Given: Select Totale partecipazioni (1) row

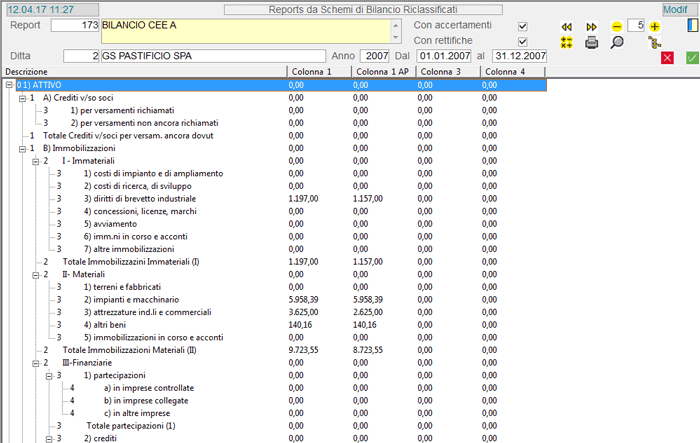Looking at the screenshot, I should point(131,426).
